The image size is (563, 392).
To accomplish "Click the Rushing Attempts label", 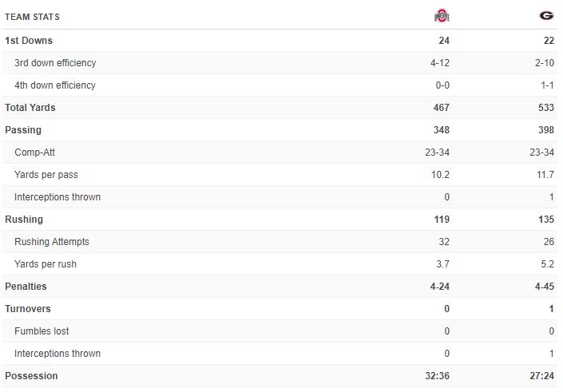I will [x=52, y=242].
